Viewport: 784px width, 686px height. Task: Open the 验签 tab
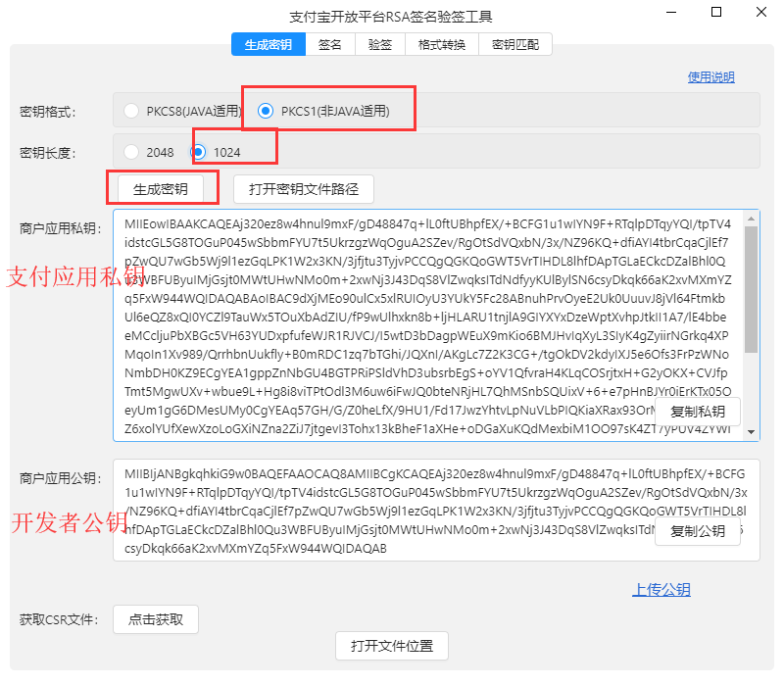(x=380, y=44)
